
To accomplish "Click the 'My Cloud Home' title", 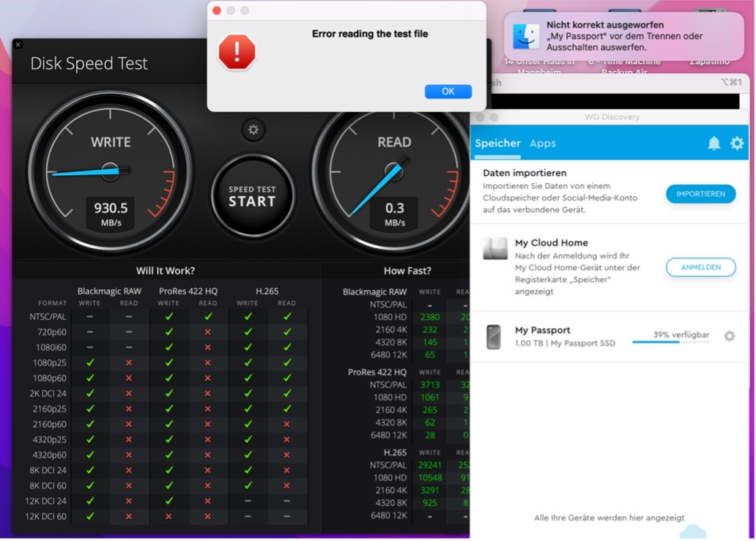I will [551, 242].
